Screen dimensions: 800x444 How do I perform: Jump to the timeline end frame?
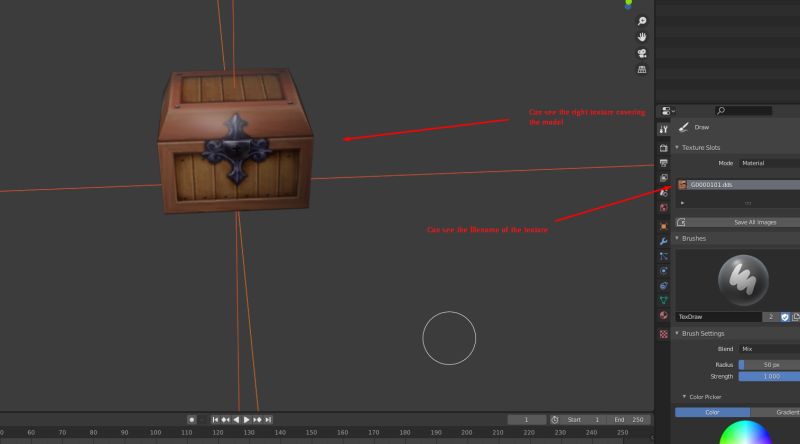coord(268,420)
